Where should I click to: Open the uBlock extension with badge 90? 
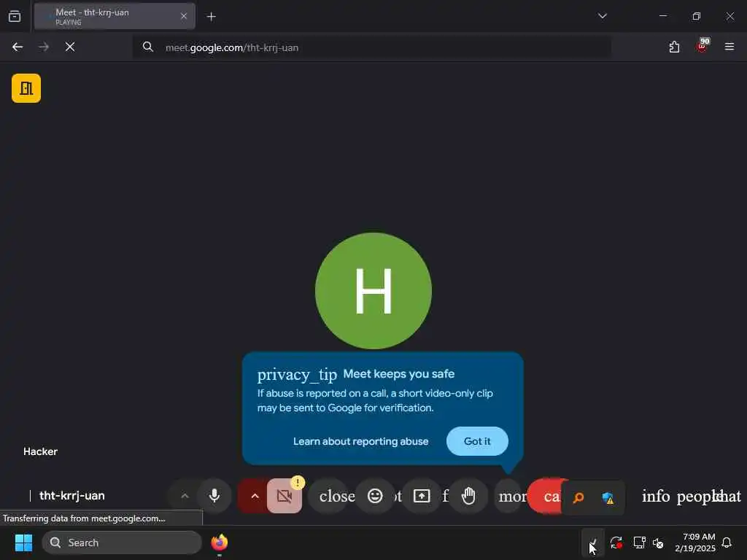click(703, 46)
